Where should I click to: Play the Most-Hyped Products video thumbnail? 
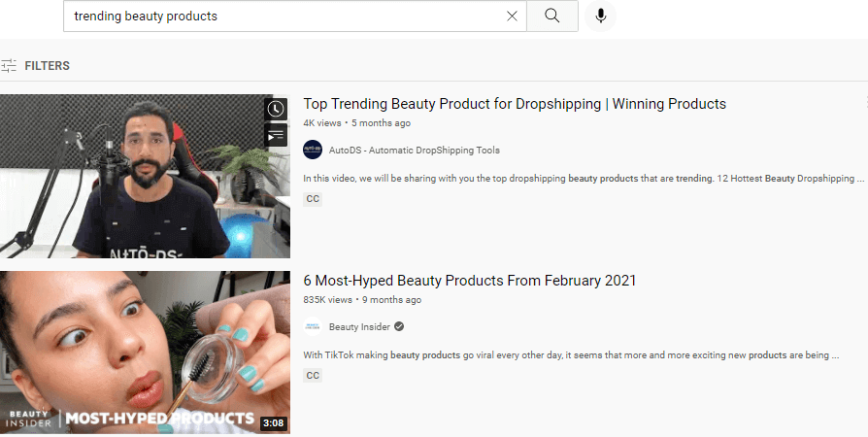145,353
